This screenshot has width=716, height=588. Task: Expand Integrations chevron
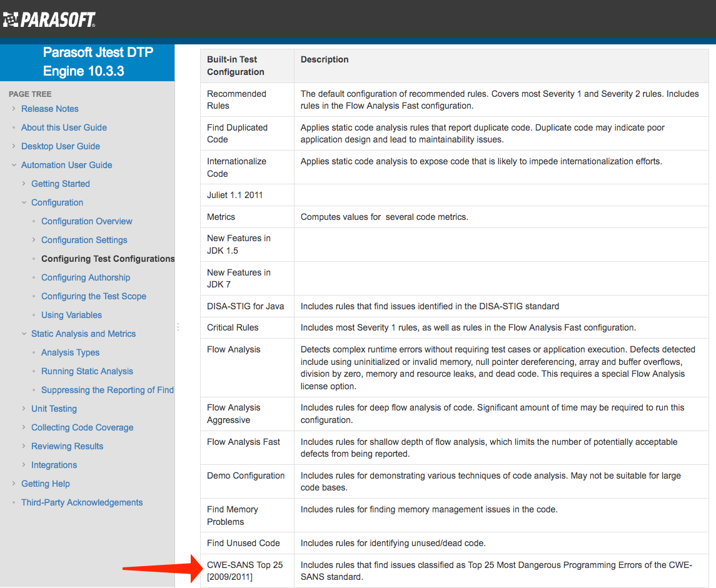[x=24, y=464]
